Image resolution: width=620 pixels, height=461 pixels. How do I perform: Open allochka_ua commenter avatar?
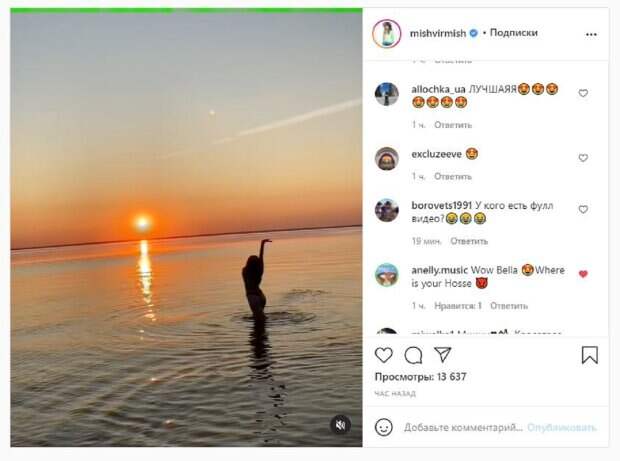coord(386,94)
